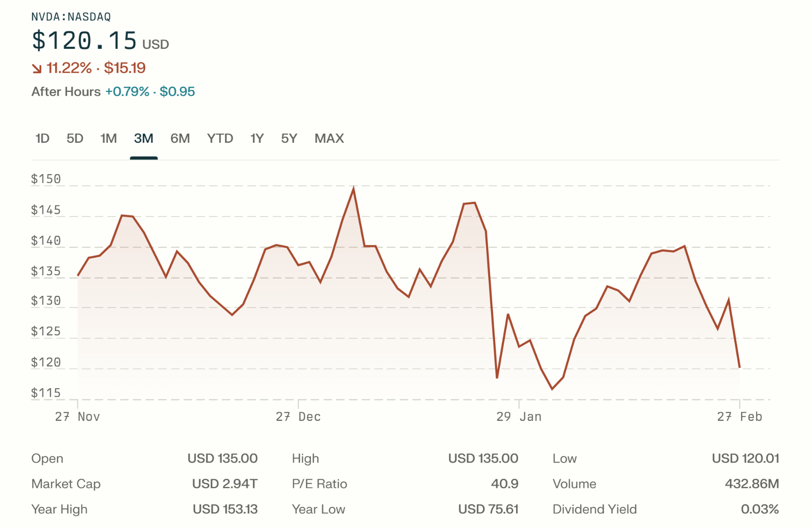The width and height of the screenshot is (812, 528).
Task: Click the Dividend Yield value 0.03%
Action: (760, 509)
